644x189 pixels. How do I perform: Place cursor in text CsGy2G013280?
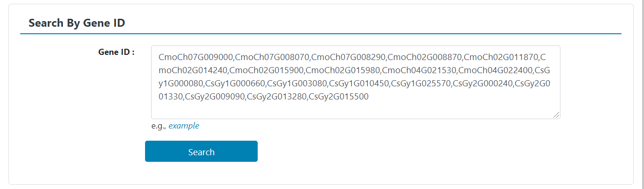(277, 97)
